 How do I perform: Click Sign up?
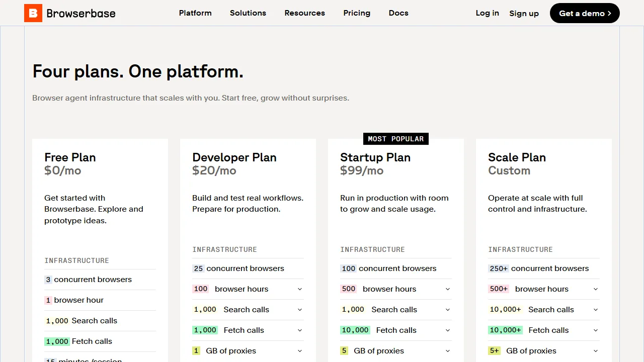coord(524,14)
